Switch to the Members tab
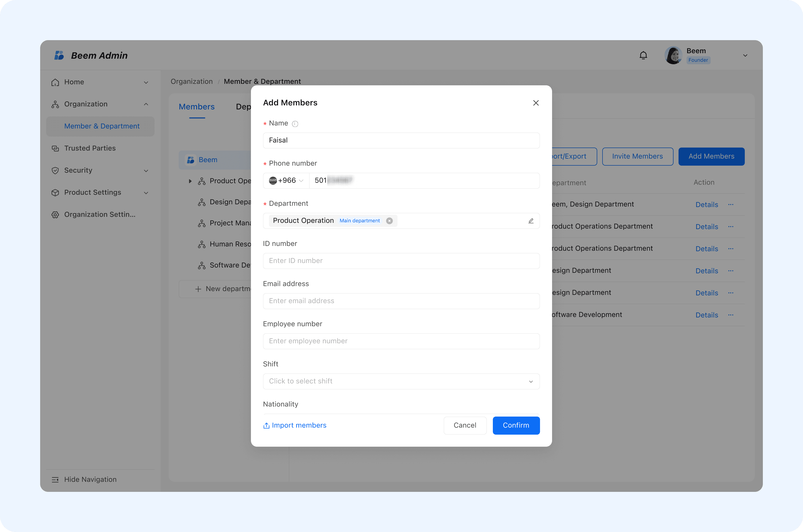803x532 pixels. (196, 107)
